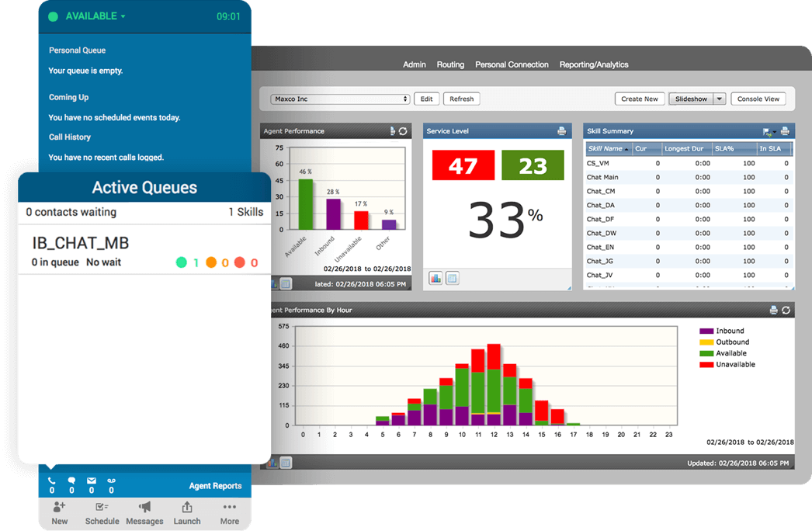Print the Skill Summary table
Image resolution: width=812 pixels, height=531 pixels.
(785, 131)
